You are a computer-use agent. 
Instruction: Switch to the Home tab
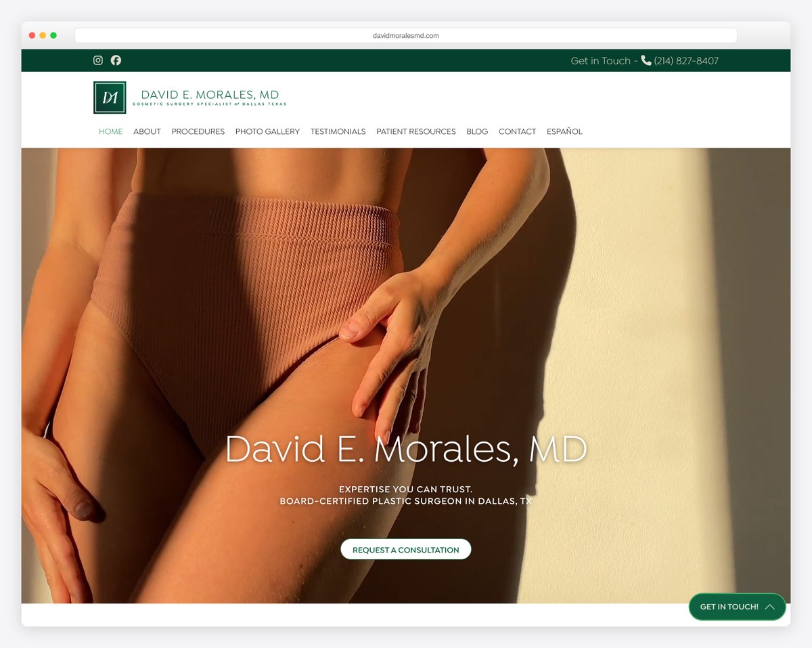110,131
